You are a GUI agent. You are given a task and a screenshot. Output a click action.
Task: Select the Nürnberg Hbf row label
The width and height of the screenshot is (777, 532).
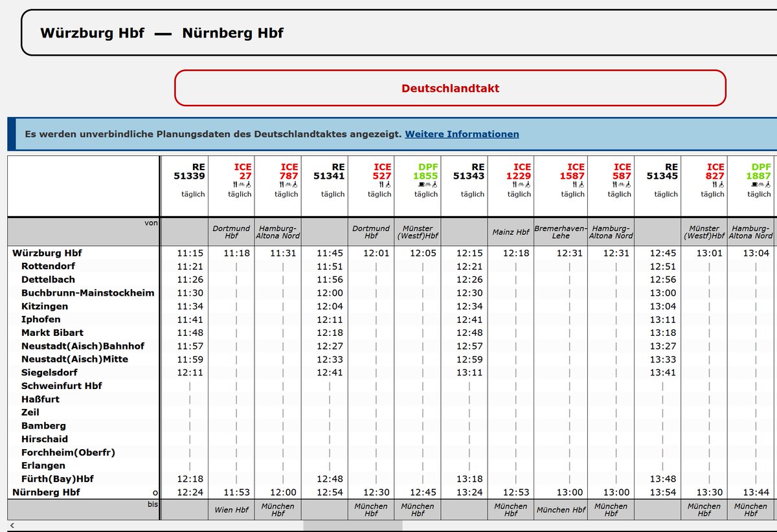click(x=46, y=492)
